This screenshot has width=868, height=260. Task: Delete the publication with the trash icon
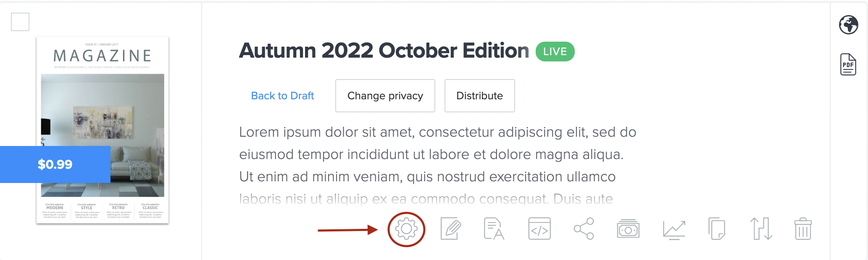click(803, 229)
